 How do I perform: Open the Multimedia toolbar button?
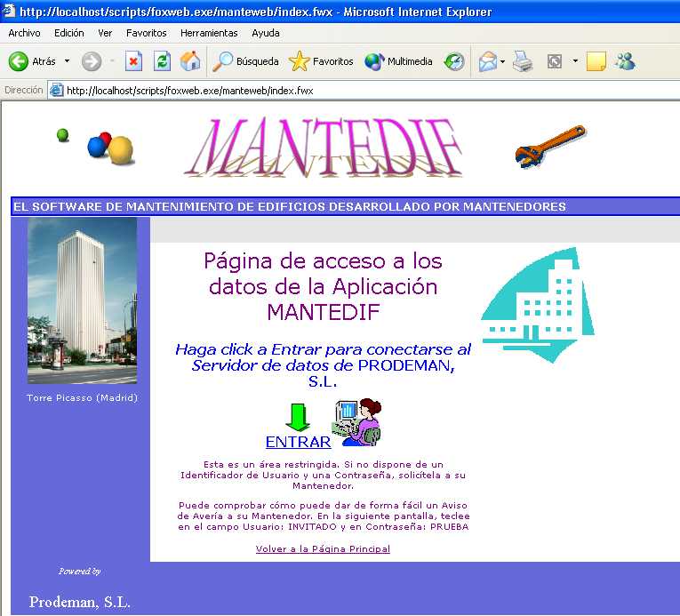pyautogui.click(x=398, y=61)
